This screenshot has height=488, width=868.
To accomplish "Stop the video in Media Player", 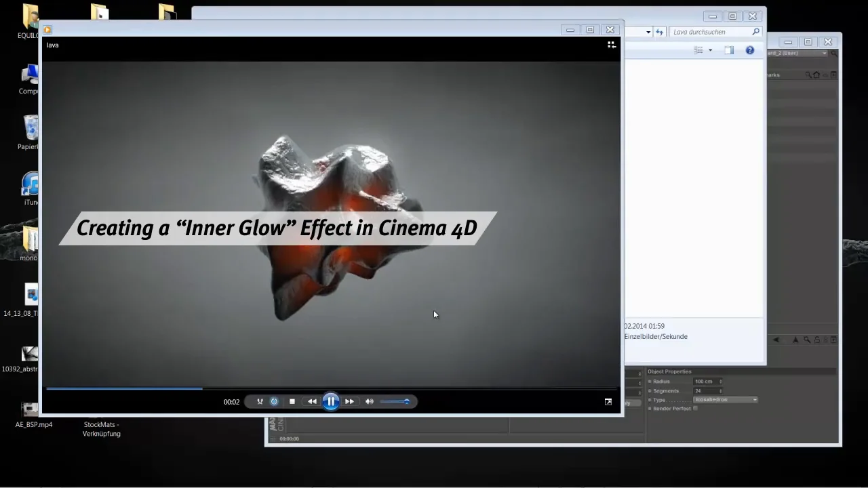I will point(292,401).
